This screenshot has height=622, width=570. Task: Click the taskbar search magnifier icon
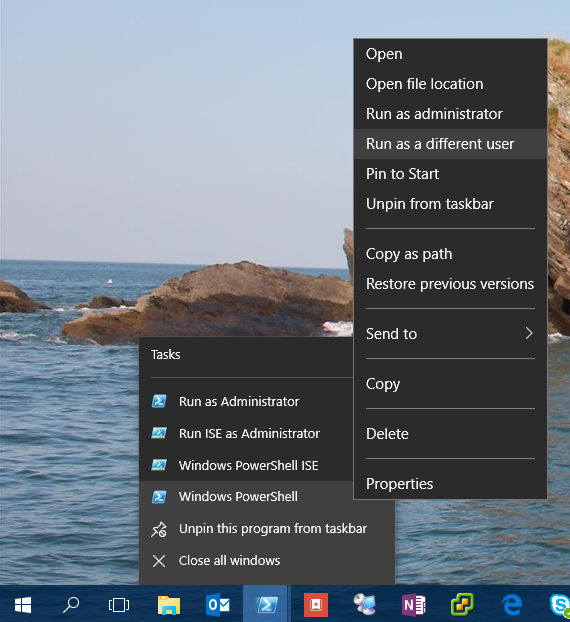click(x=71, y=605)
